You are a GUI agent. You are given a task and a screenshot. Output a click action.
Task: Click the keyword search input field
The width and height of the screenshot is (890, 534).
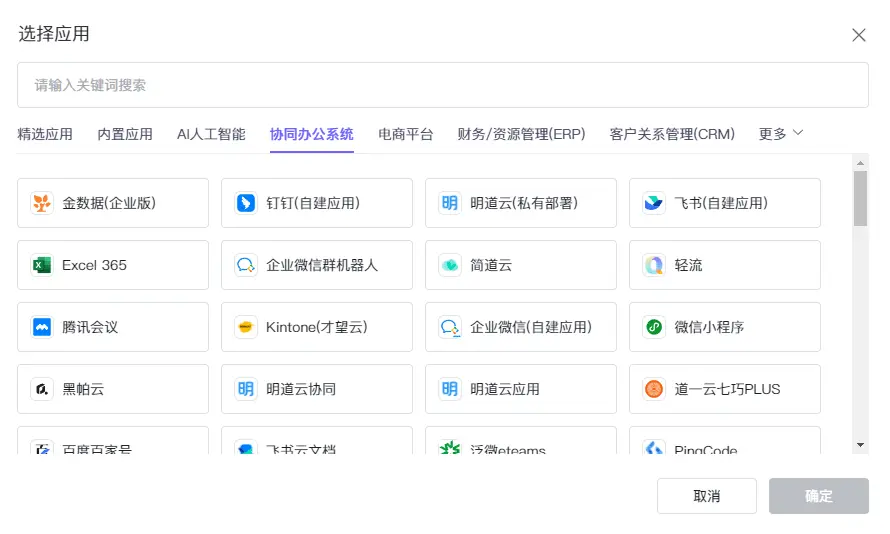(x=442, y=85)
